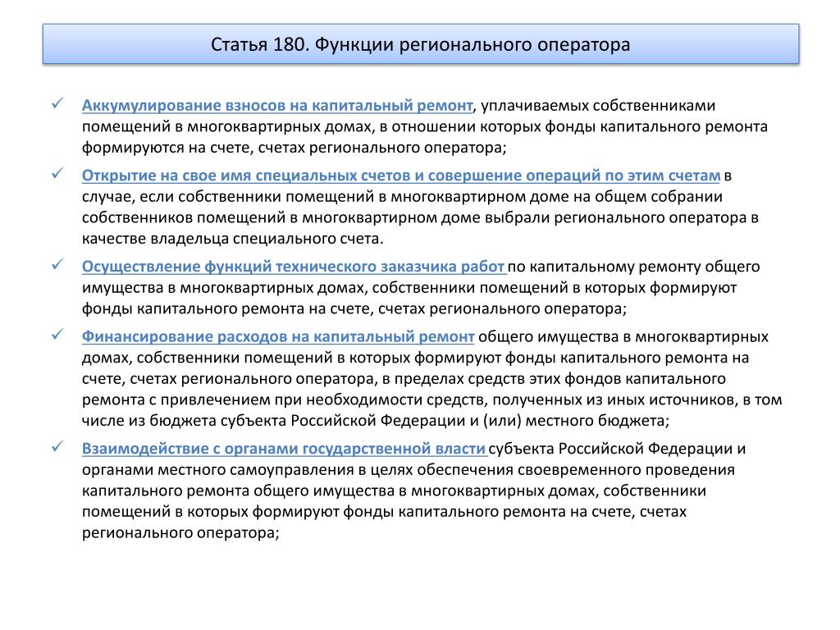Click checkmark bullet beside 'Аккумулирование взносов'
Screen dimensions: 840x630
pos(57,103)
